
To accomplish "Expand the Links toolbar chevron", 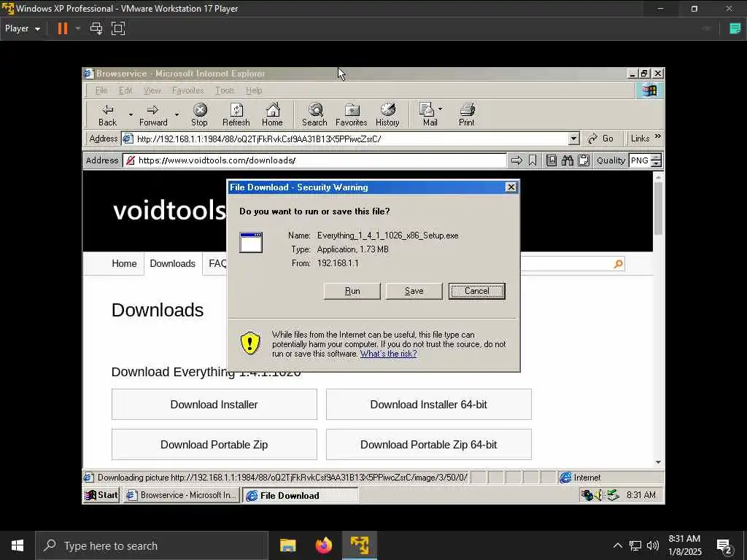I will tap(658, 136).
